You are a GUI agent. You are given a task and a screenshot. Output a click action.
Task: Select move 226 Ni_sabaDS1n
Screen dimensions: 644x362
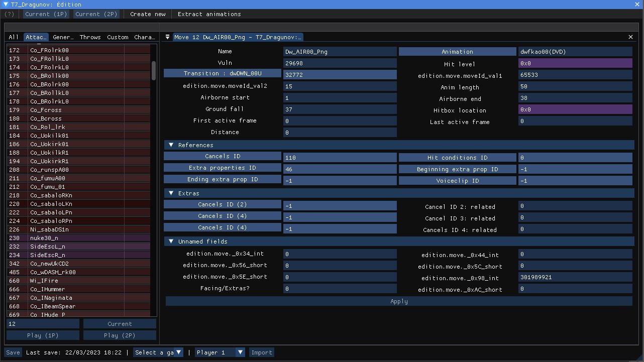coord(78,229)
